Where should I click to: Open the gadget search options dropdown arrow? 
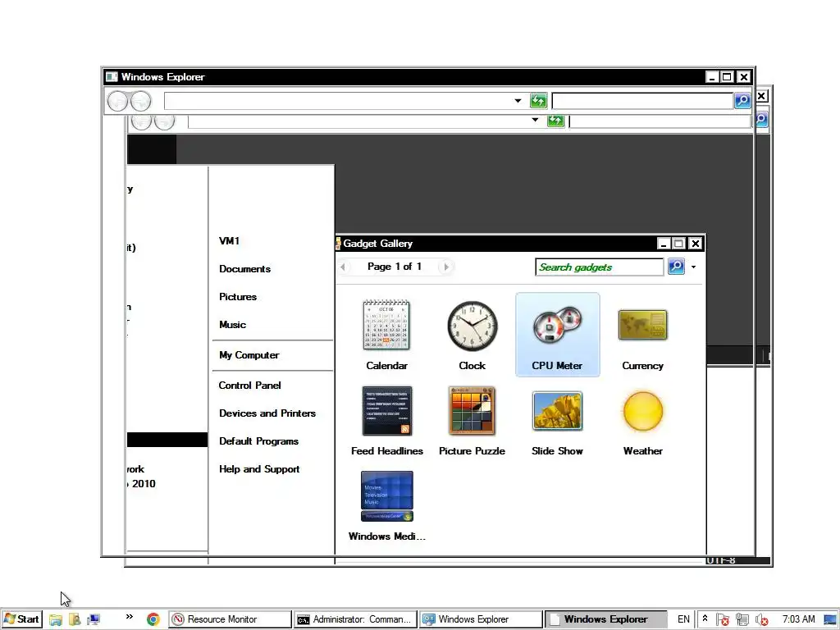pos(693,267)
